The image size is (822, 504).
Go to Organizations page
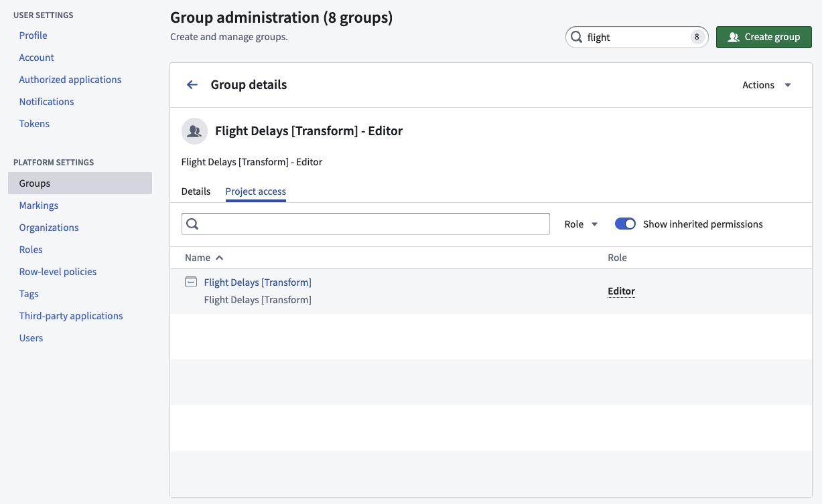(49, 228)
